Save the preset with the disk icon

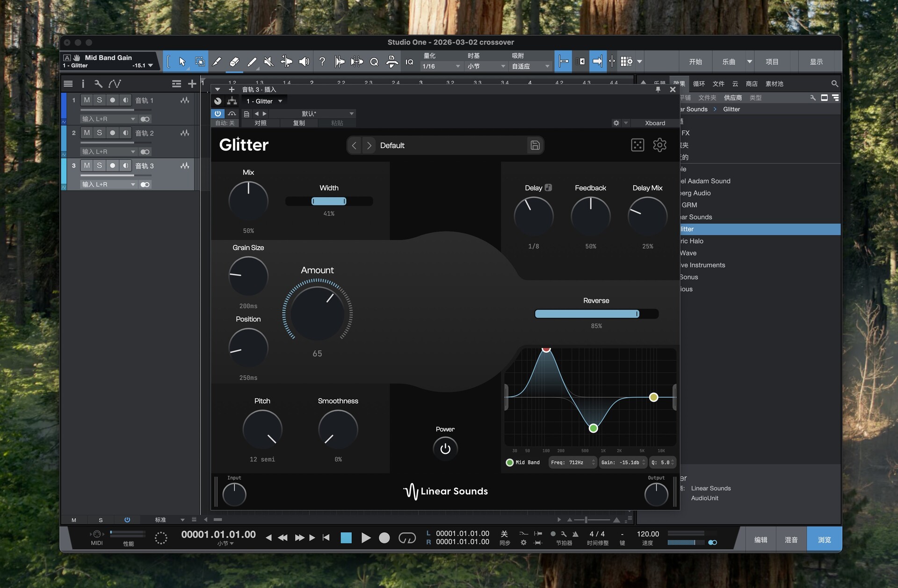tap(535, 145)
